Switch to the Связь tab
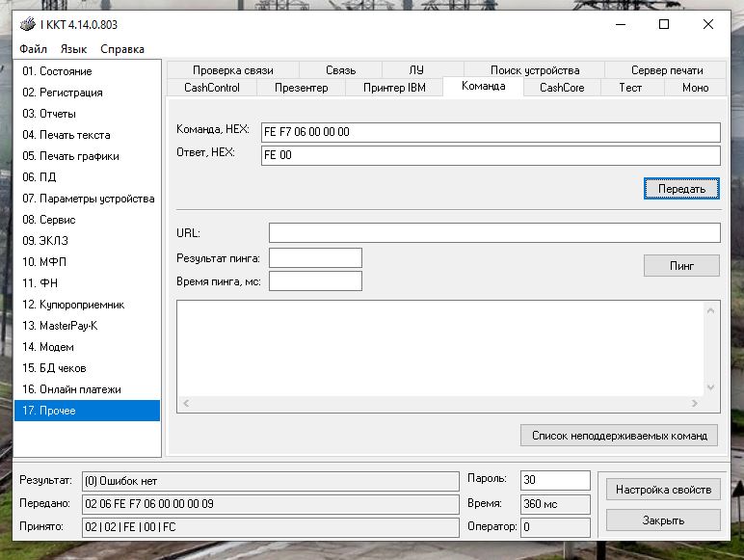Screen dimensions: 744x560 pyautogui.click(x=340, y=70)
